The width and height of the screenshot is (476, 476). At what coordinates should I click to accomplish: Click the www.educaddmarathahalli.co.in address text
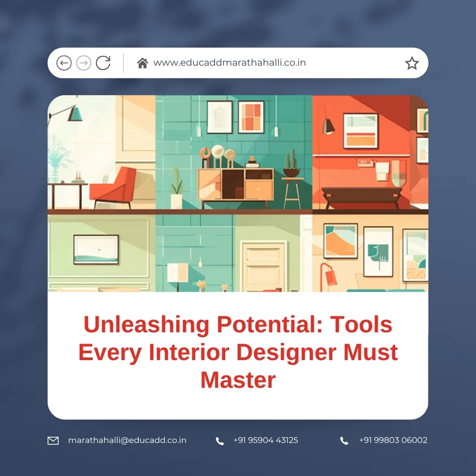pyautogui.click(x=230, y=63)
